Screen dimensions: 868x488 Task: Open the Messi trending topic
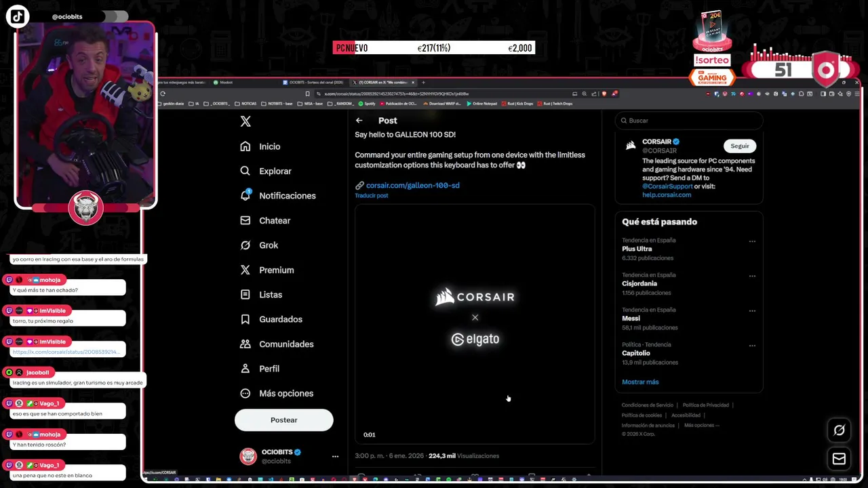pyautogui.click(x=631, y=319)
